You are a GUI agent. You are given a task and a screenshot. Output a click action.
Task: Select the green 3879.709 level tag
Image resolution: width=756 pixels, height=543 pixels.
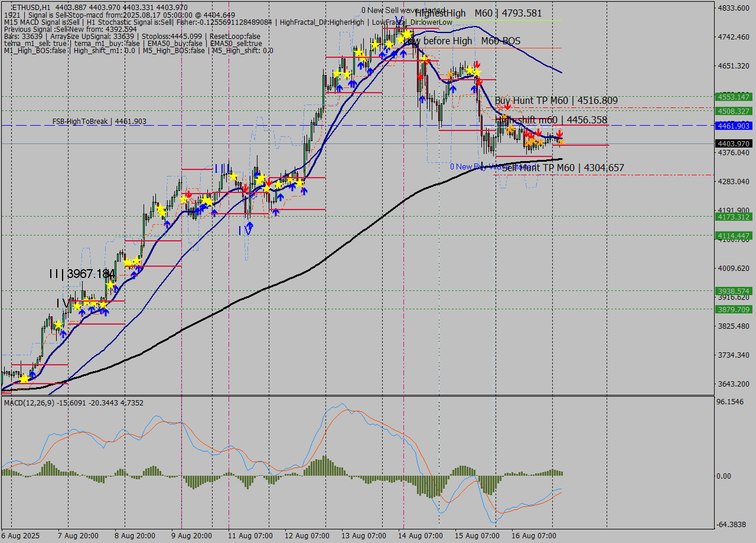(733, 309)
